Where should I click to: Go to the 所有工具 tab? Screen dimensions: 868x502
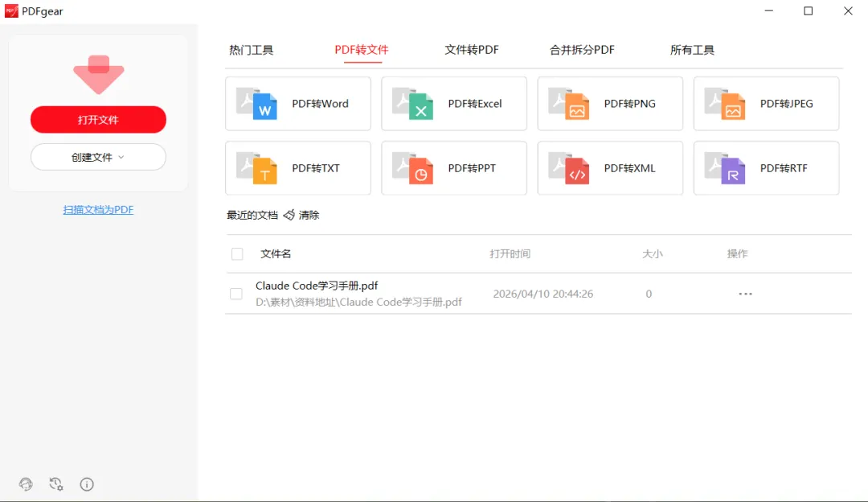(692, 50)
